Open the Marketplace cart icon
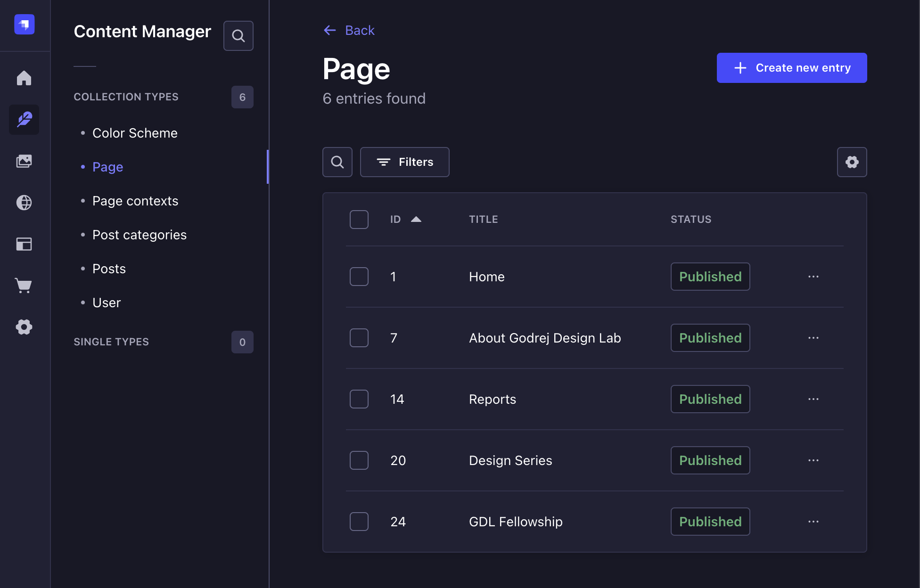920x588 pixels. [x=24, y=286]
